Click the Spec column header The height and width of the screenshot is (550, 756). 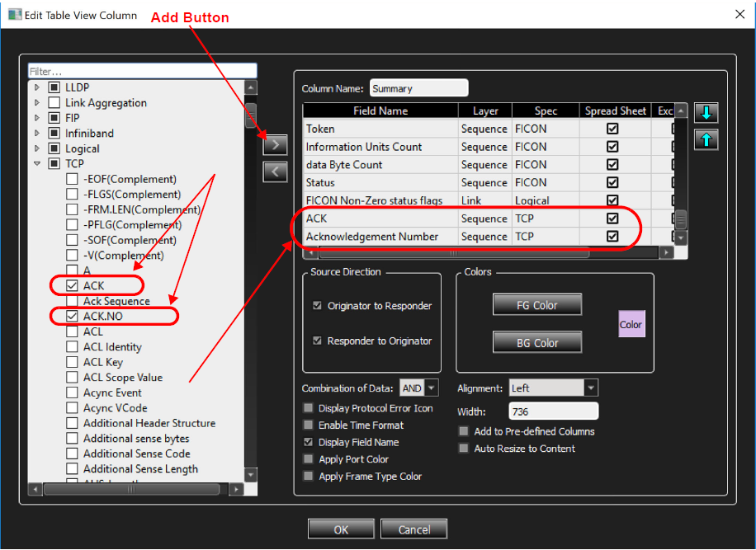tap(546, 110)
